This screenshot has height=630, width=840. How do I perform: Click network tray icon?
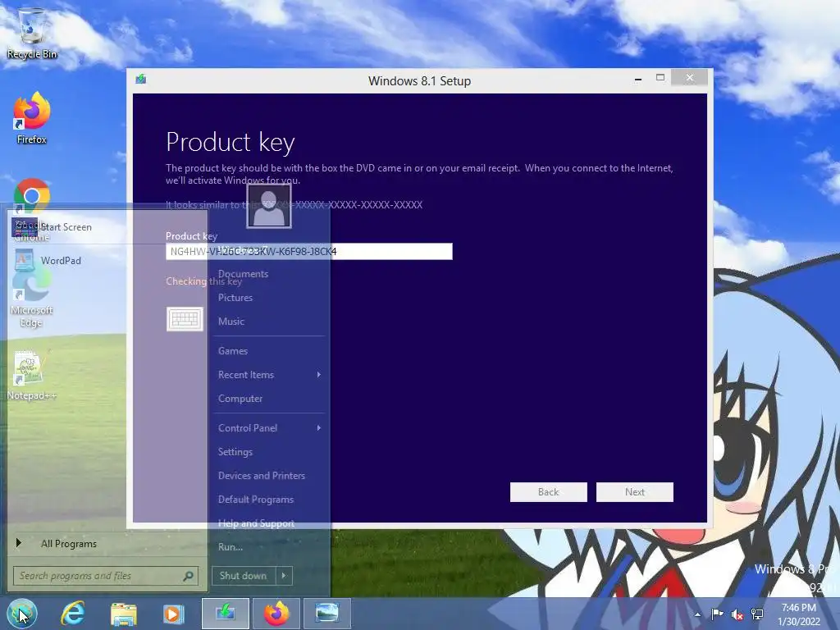tap(757, 614)
